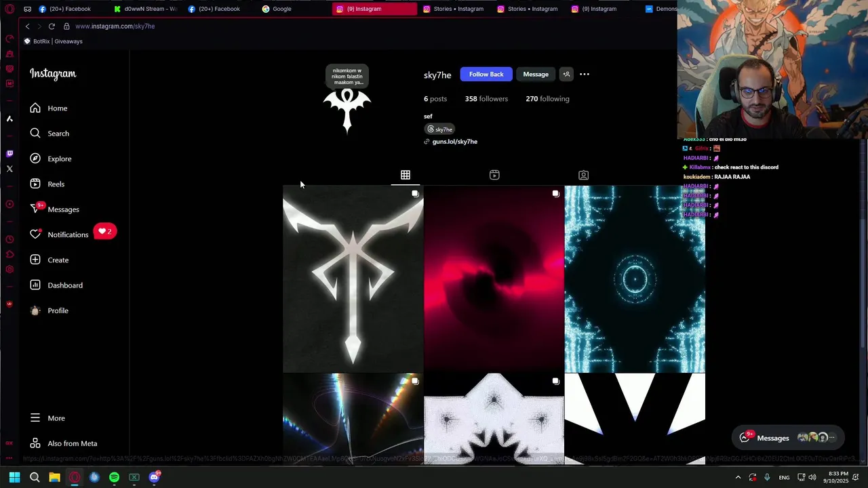Click Follow Back on sky7he profile

(486, 74)
